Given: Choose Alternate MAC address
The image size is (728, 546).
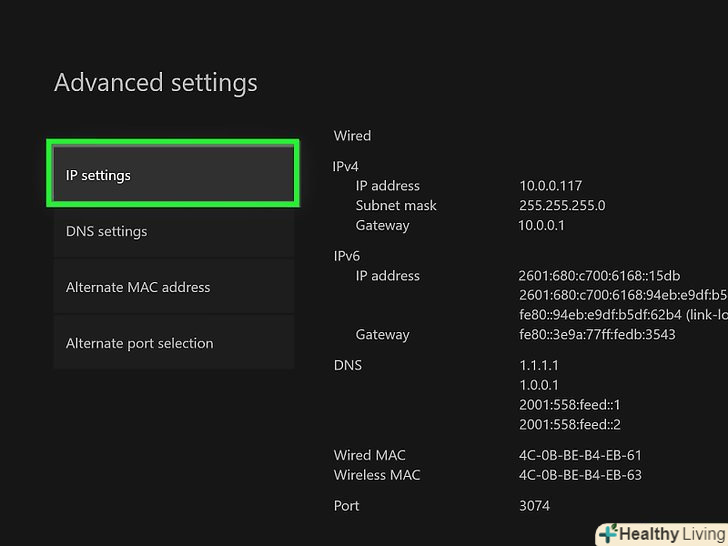Looking at the screenshot, I should click(x=172, y=287).
